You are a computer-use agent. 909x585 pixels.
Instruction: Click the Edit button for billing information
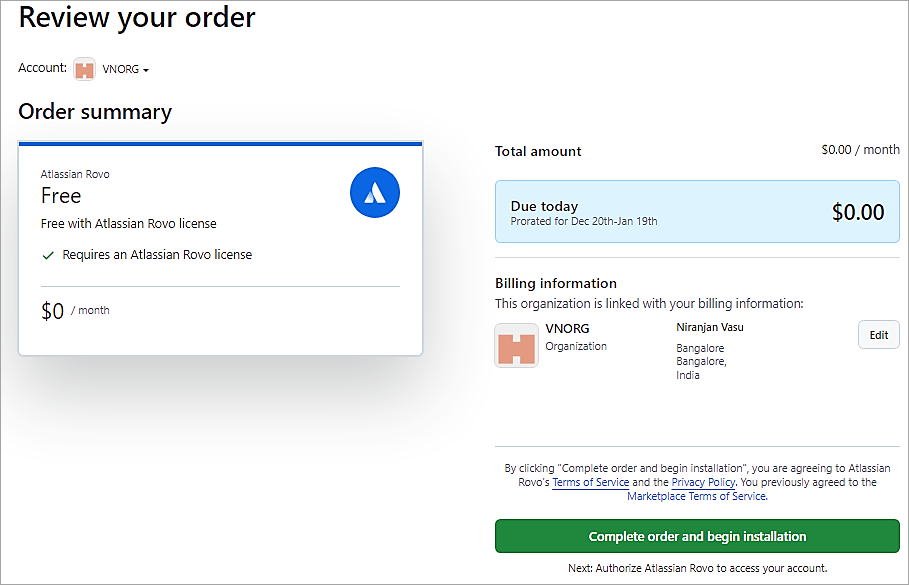(878, 335)
